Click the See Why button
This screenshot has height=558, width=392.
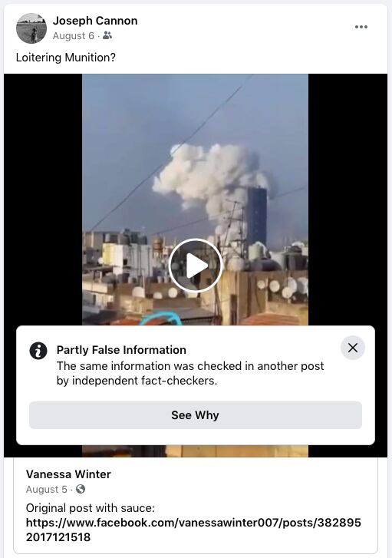tap(196, 415)
